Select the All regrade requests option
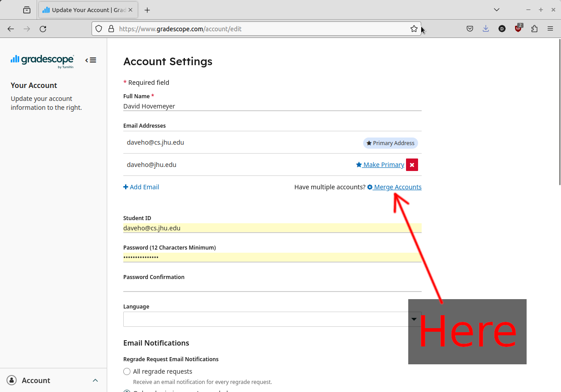Image resolution: width=561 pixels, height=392 pixels. point(127,371)
